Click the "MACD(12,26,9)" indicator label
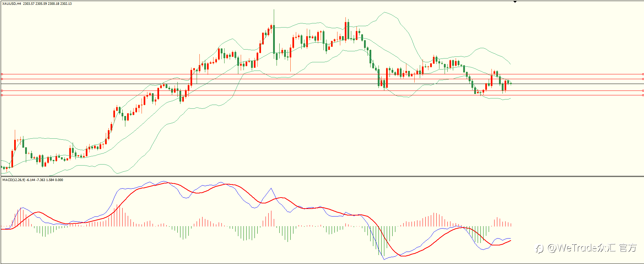 tap(13, 180)
